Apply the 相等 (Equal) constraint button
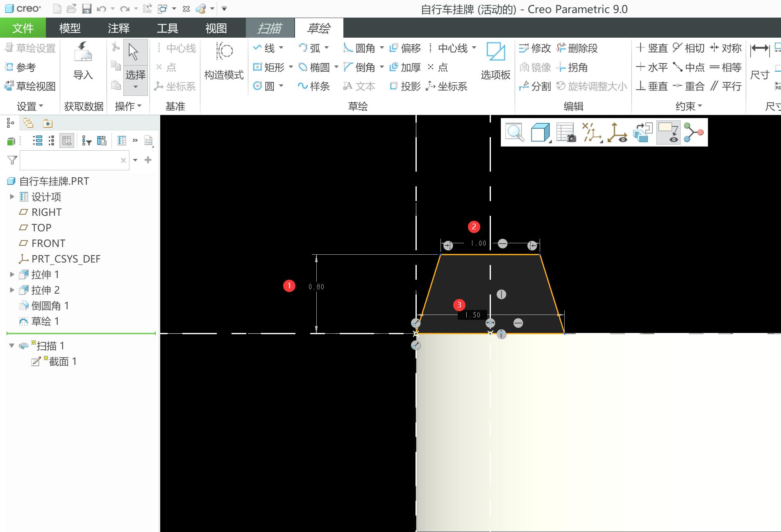Image resolution: width=781 pixels, height=532 pixels. pos(726,67)
